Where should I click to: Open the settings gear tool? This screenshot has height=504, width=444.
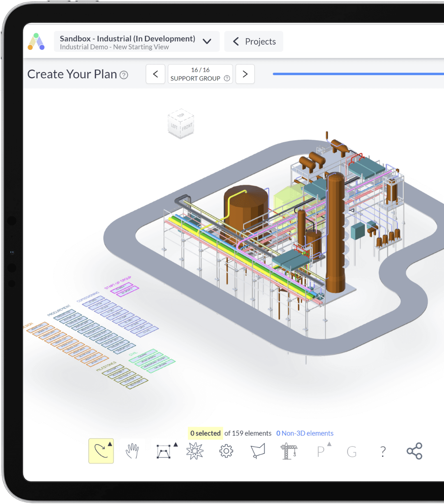click(226, 451)
